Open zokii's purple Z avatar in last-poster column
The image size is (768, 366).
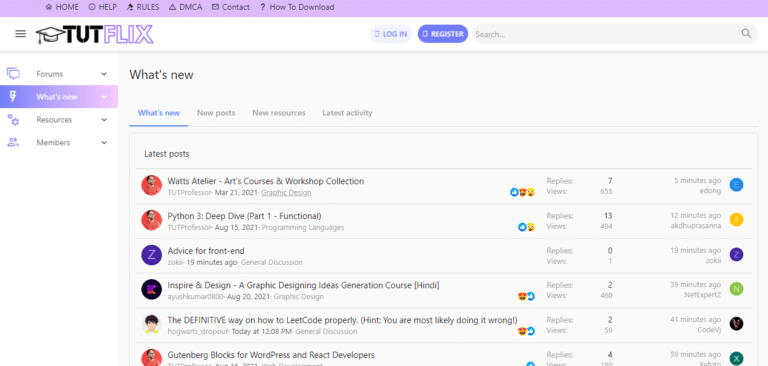tap(736, 254)
